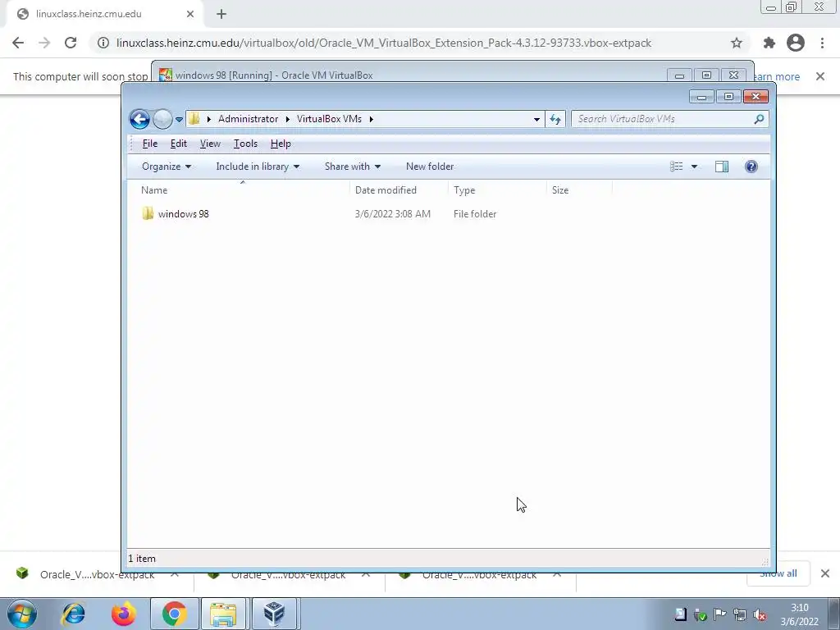
Task: Go back in the Explorer window
Action: (139, 119)
